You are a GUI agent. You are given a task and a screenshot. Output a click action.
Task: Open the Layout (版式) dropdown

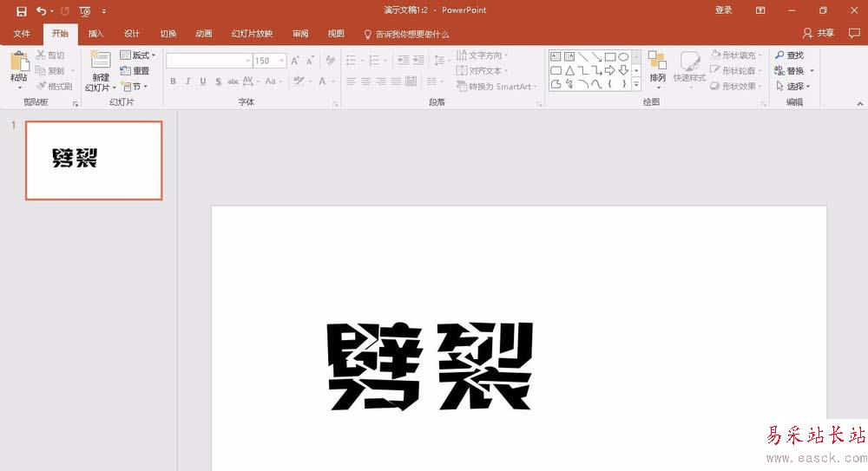[138, 56]
